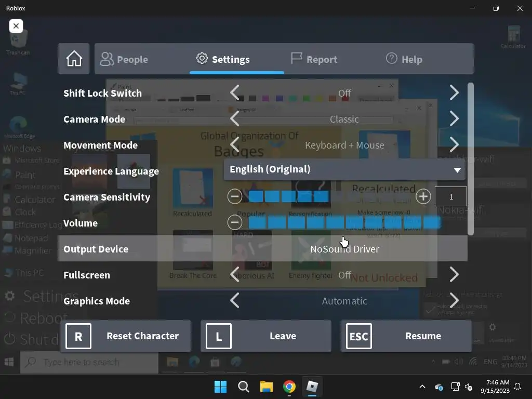Select previous Camera Mode option
This screenshot has width=532, height=399.
(235, 119)
